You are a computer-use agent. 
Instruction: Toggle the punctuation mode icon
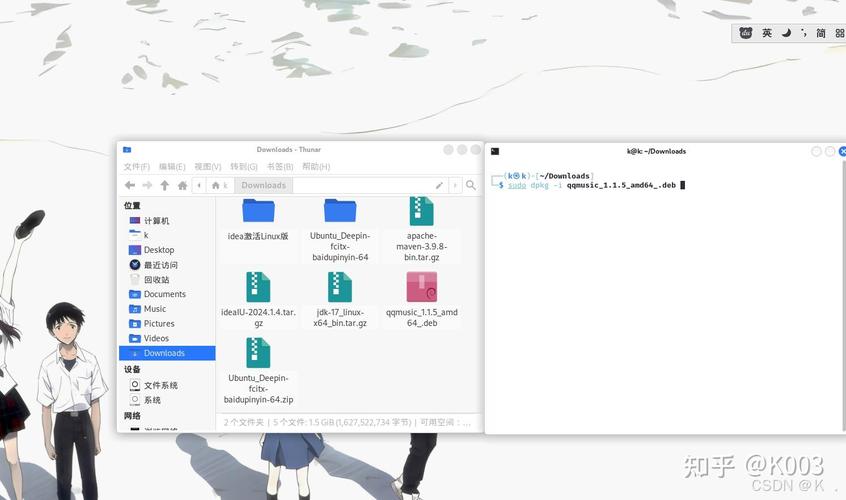click(804, 33)
